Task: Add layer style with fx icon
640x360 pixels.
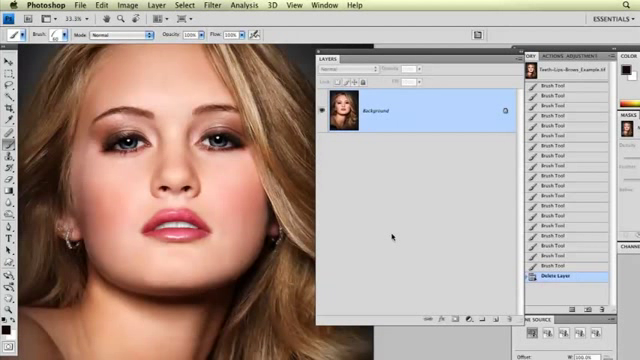Action: (442, 319)
